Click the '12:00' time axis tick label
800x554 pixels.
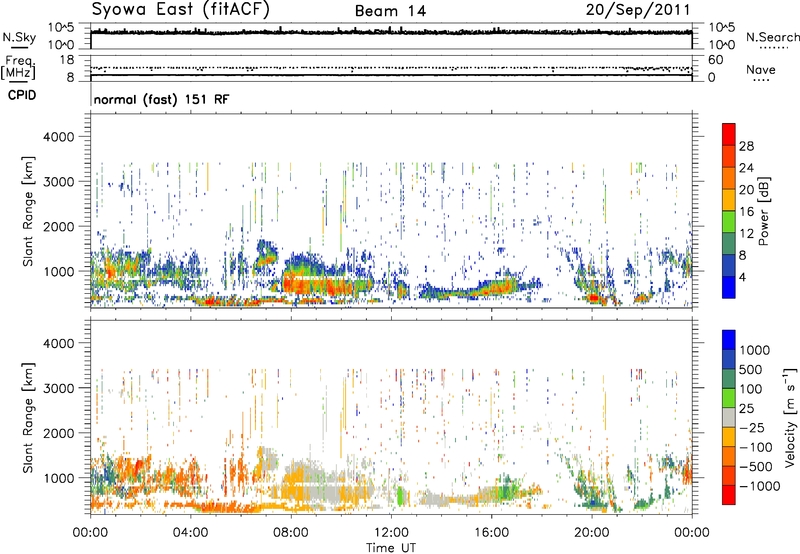391,533
